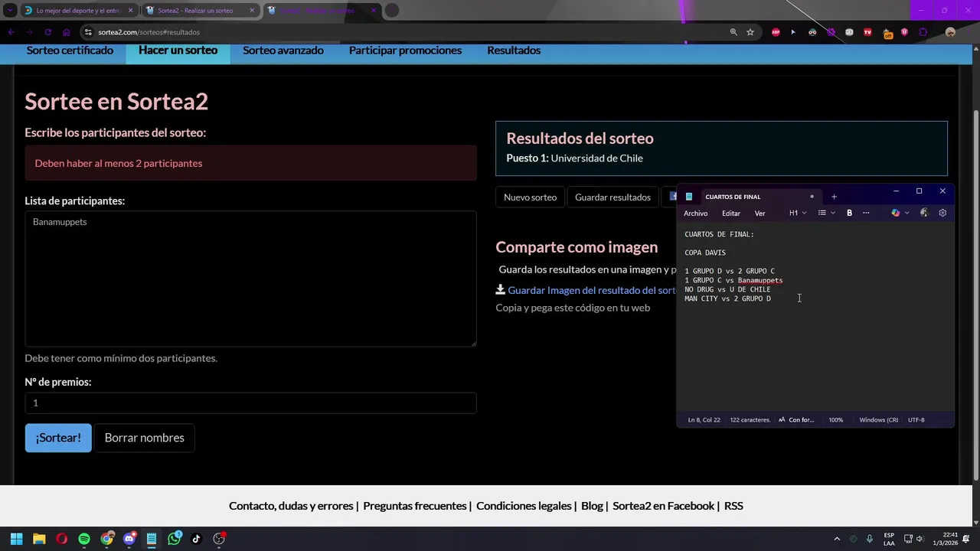This screenshot has width=980, height=551.
Task: Open Preguntas frecuentes footer link
Action: (x=415, y=506)
